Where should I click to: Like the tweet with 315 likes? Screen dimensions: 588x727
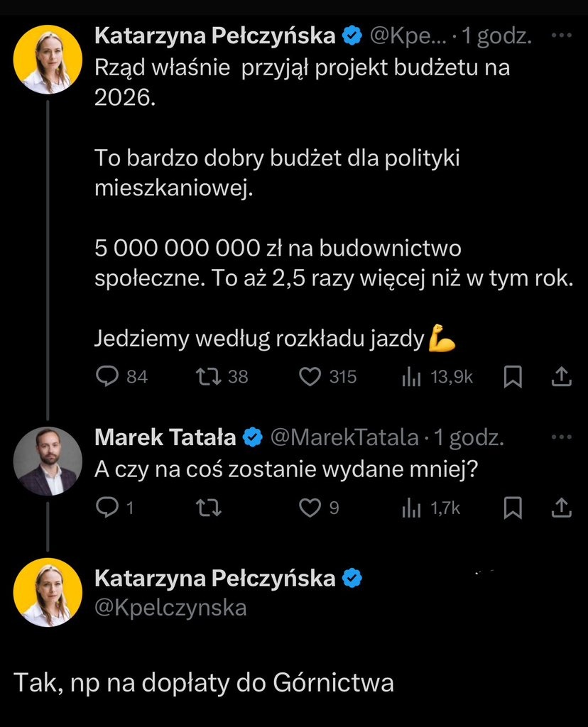coord(310,376)
